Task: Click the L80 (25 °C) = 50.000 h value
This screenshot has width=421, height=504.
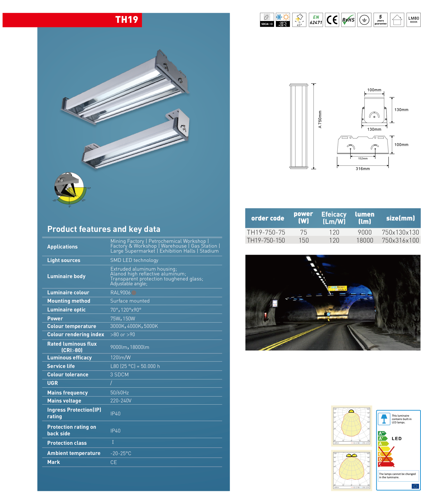Action: click(135, 366)
